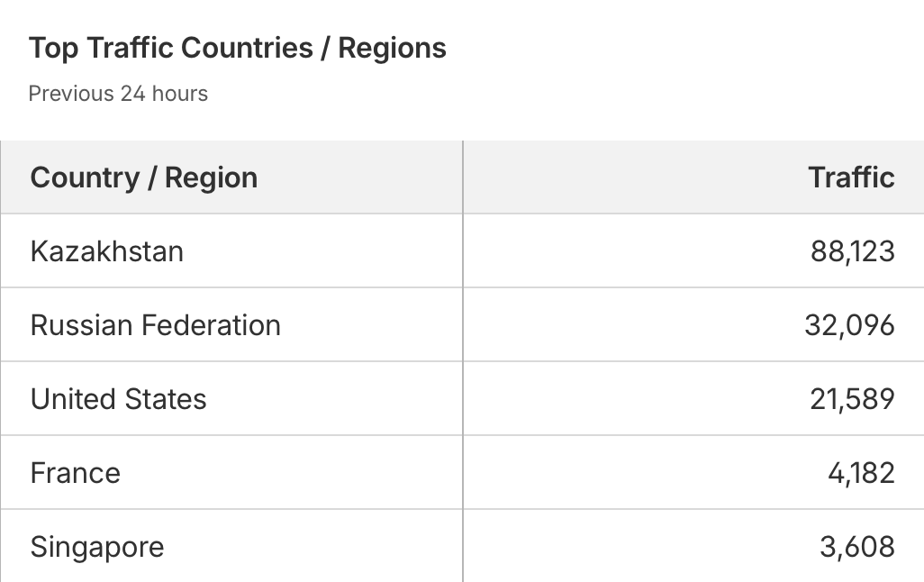Click the Previous 24 hours subtitle

point(118,94)
